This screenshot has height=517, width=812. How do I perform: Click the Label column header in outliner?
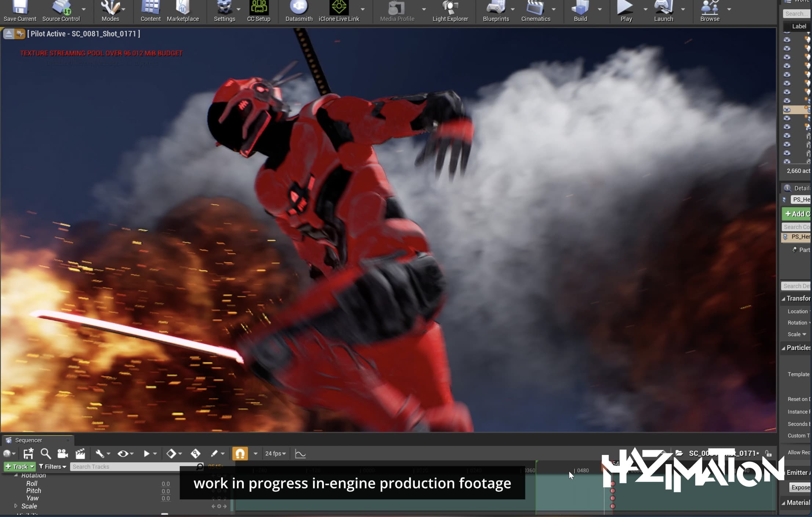pos(799,26)
